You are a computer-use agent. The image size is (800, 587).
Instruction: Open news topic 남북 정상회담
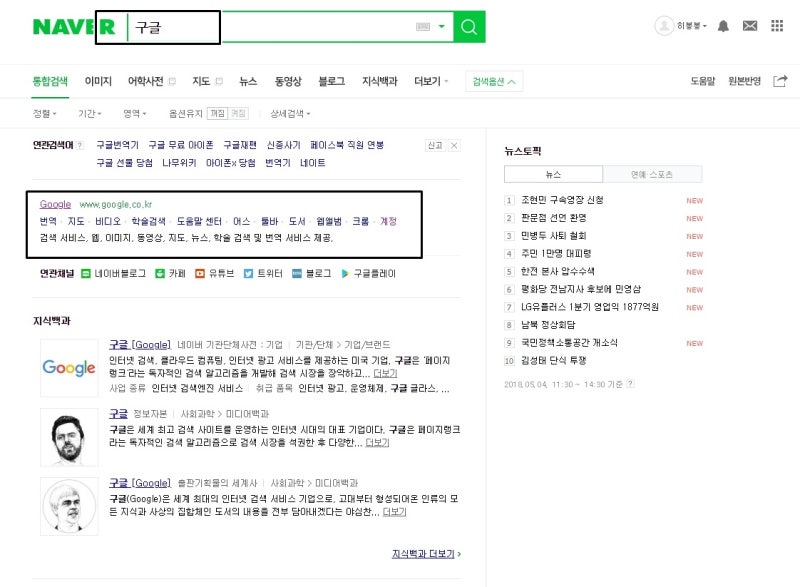(x=548, y=325)
